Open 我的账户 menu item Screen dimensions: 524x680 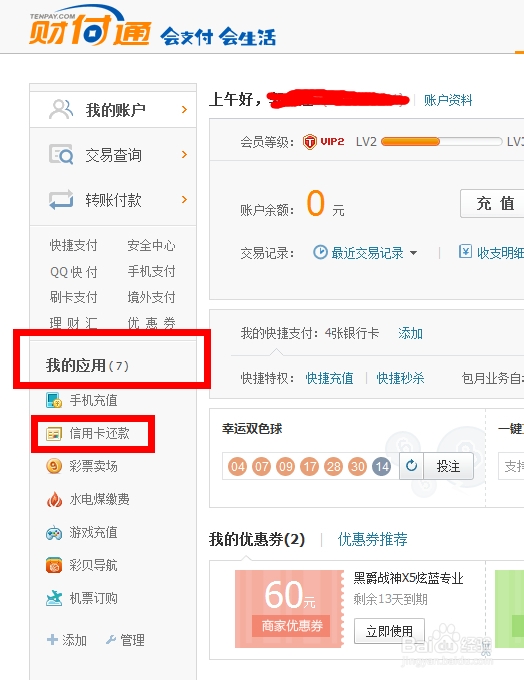113,110
